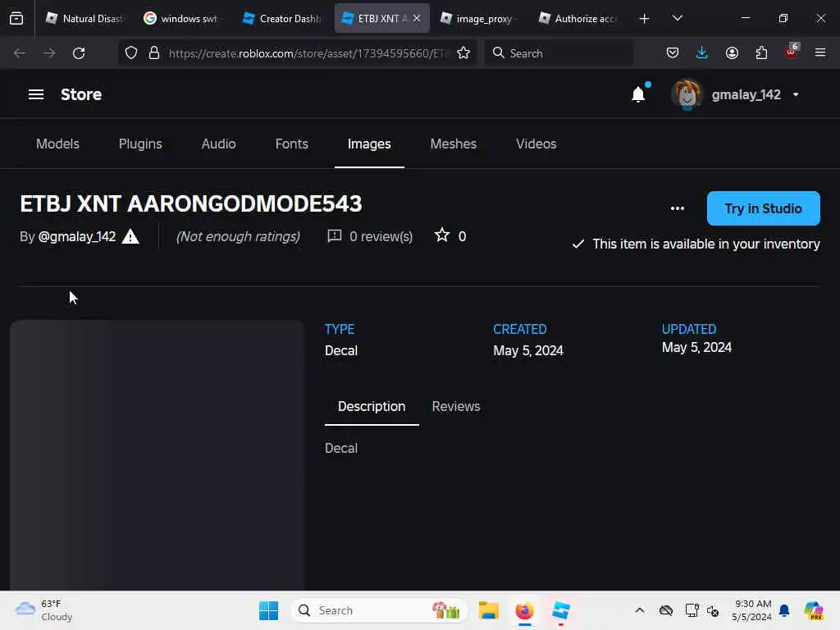The image size is (840, 630).
Task: Click the browser address bar URL
Action: coord(308,53)
